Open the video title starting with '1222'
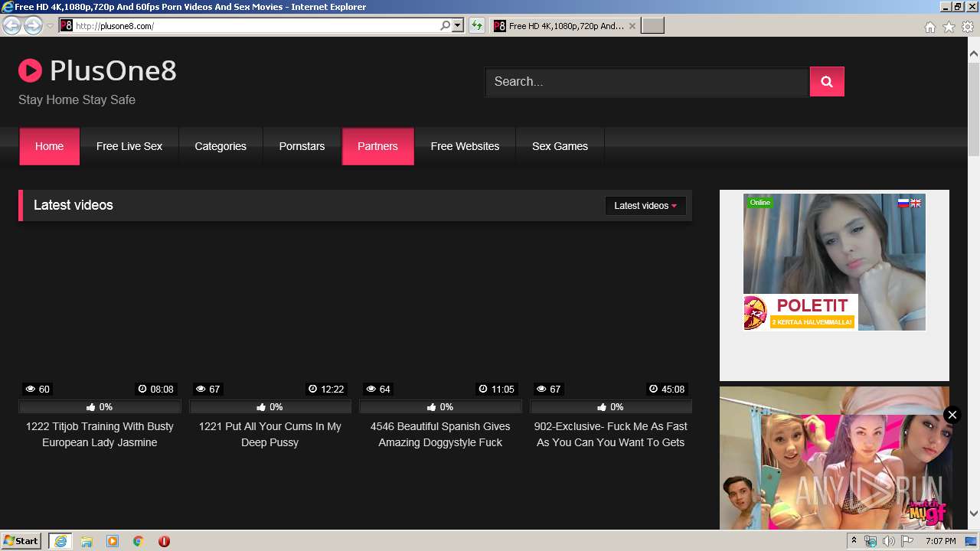This screenshot has height=551, width=980. coord(100,435)
